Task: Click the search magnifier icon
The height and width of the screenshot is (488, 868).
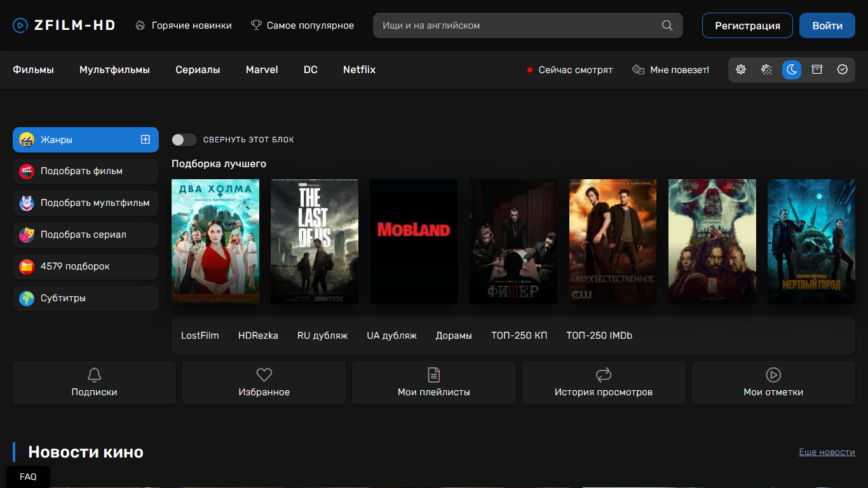Action: [667, 25]
